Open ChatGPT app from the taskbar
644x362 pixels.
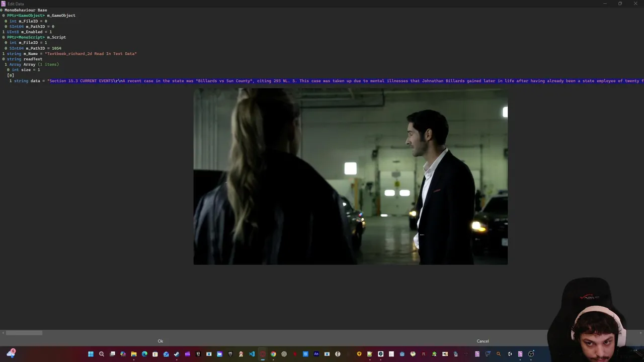pyautogui.click(x=284, y=354)
